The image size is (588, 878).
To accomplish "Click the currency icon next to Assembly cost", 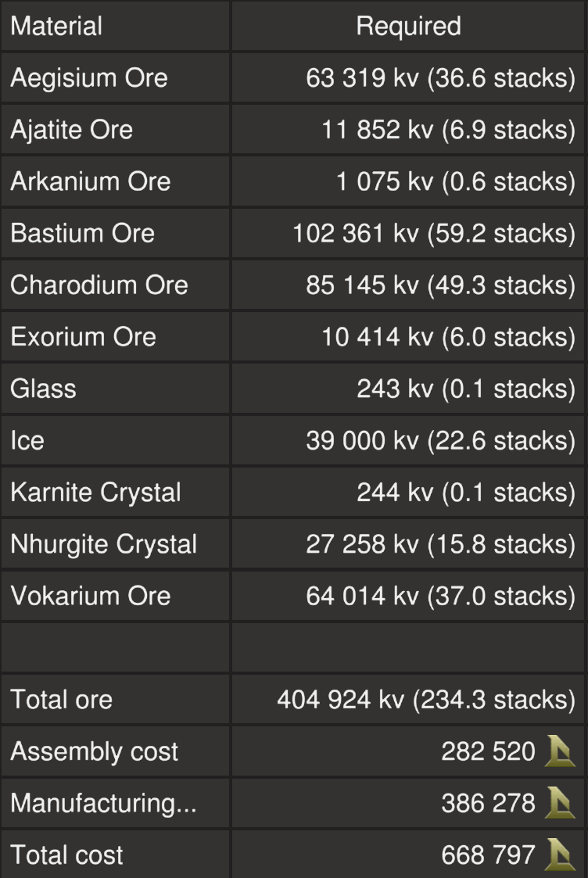I will (x=561, y=751).
